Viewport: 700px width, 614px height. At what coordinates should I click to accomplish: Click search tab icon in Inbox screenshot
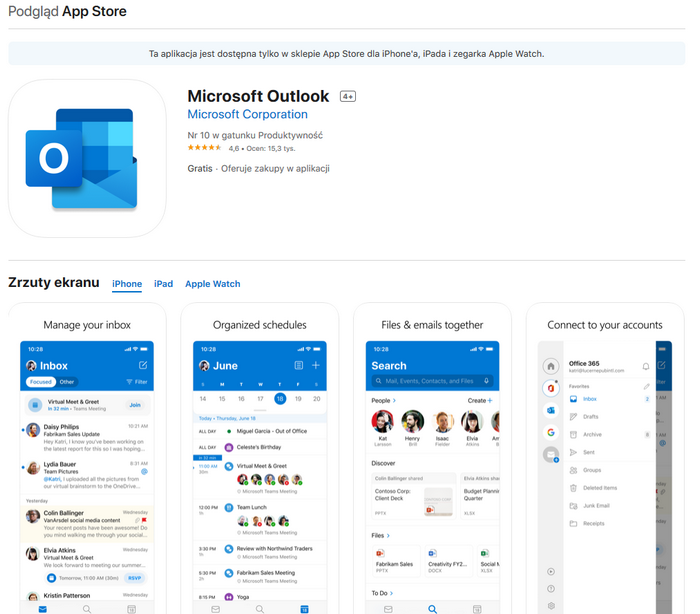tap(87, 609)
